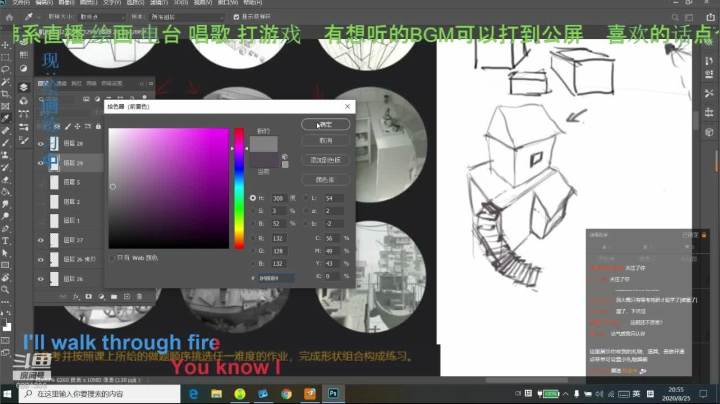Click inside the magenta color field
This screenshot has width=720, height=404.
[169, 188]
